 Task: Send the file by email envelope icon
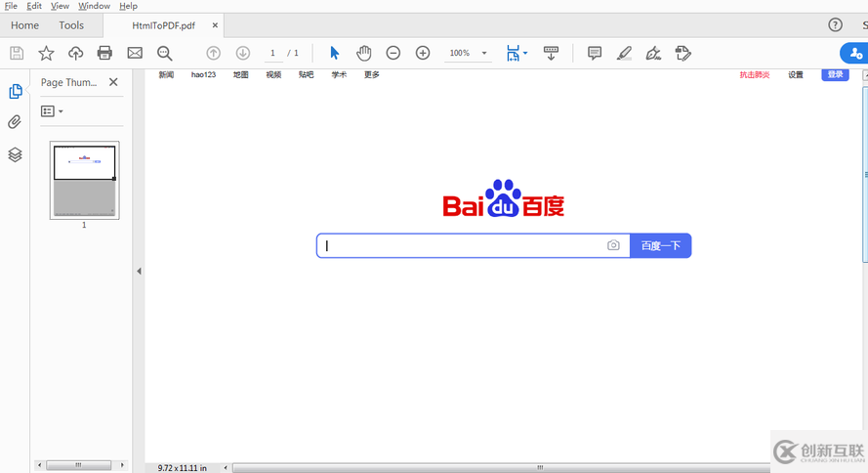pos(135,53)
